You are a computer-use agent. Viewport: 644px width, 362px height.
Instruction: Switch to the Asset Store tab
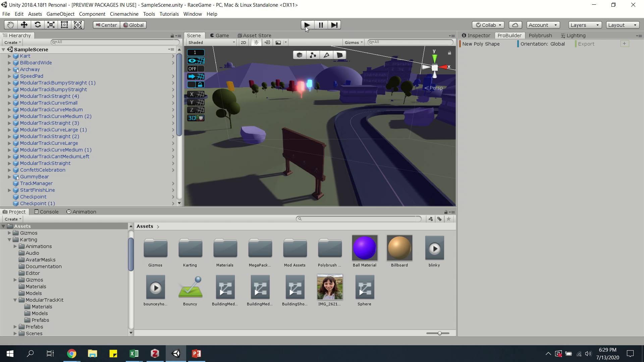click(254, 36)
